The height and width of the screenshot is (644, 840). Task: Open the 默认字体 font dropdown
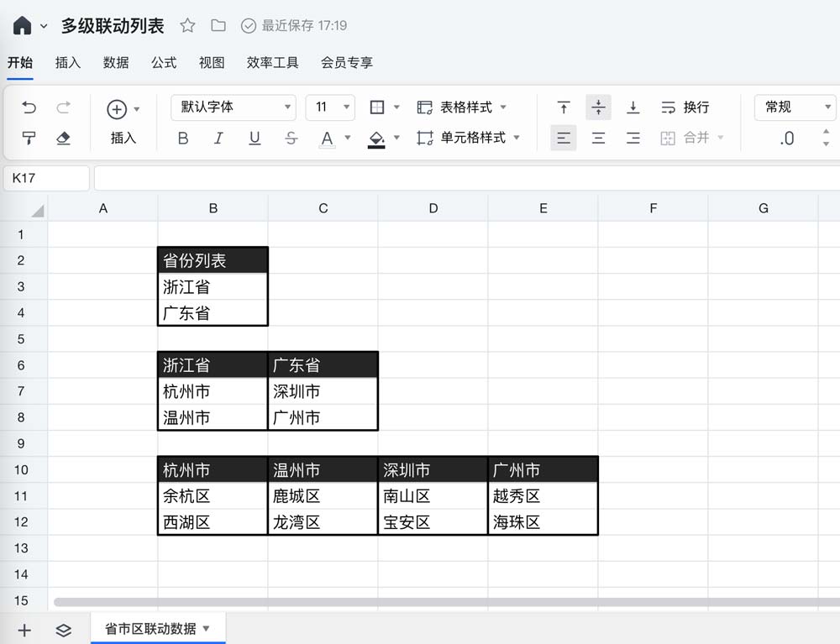pos(234,107)
